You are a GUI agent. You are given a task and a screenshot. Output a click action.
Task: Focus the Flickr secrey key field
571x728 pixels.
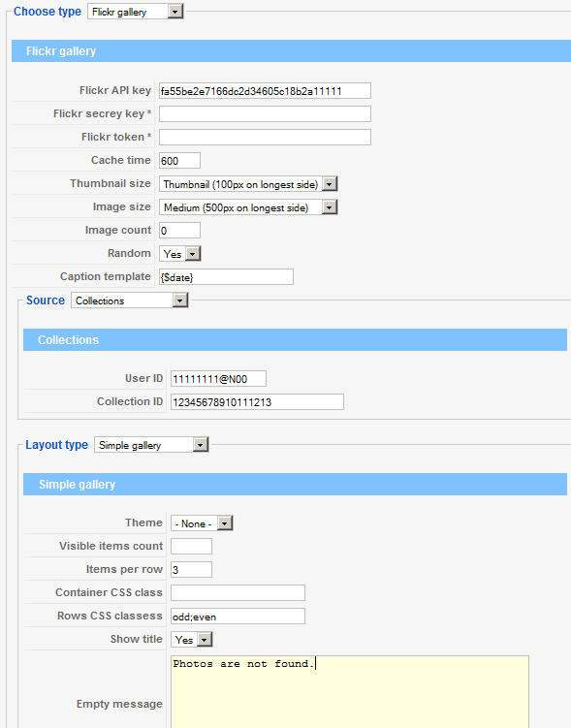pos(265,114)
